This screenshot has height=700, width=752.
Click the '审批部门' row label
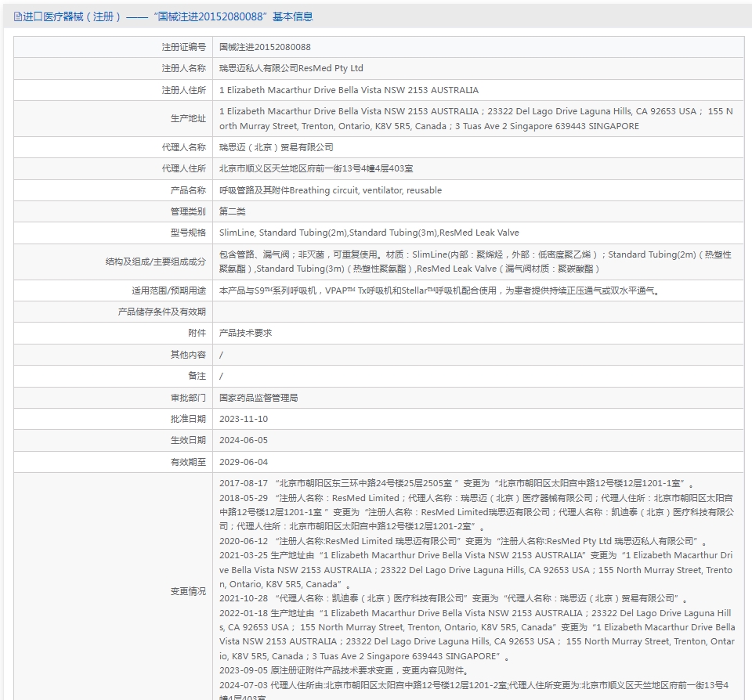pos(188,398)
